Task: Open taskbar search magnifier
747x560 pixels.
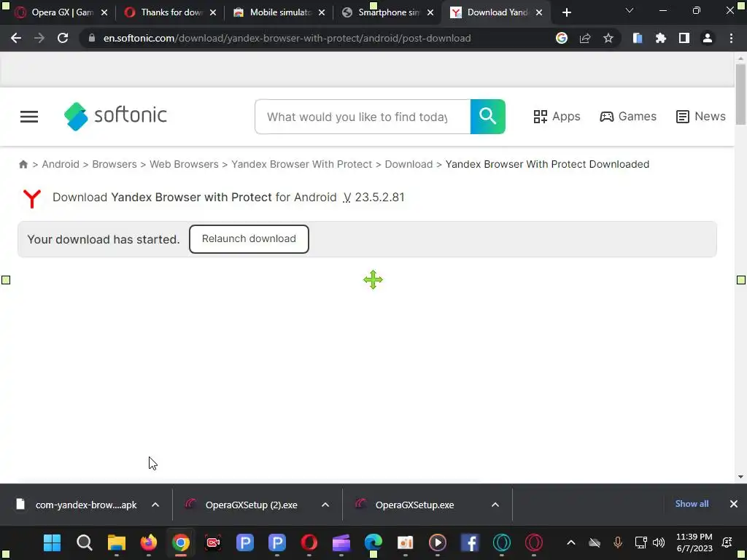Action: tap(85, 542)
